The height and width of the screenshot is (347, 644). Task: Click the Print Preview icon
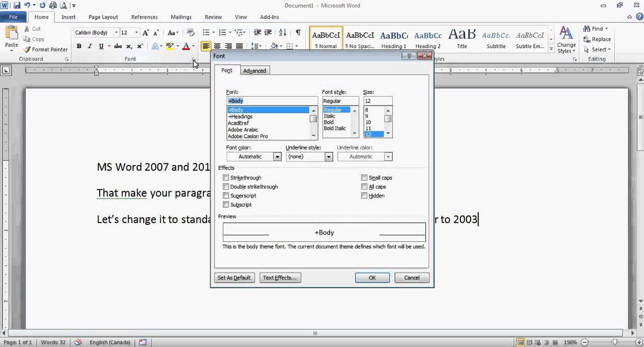(x=63, y=6)
